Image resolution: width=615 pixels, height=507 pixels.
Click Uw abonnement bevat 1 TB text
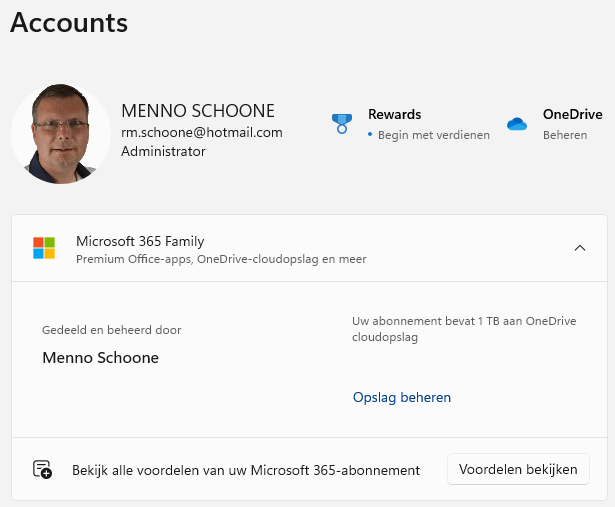pos(464,329)
